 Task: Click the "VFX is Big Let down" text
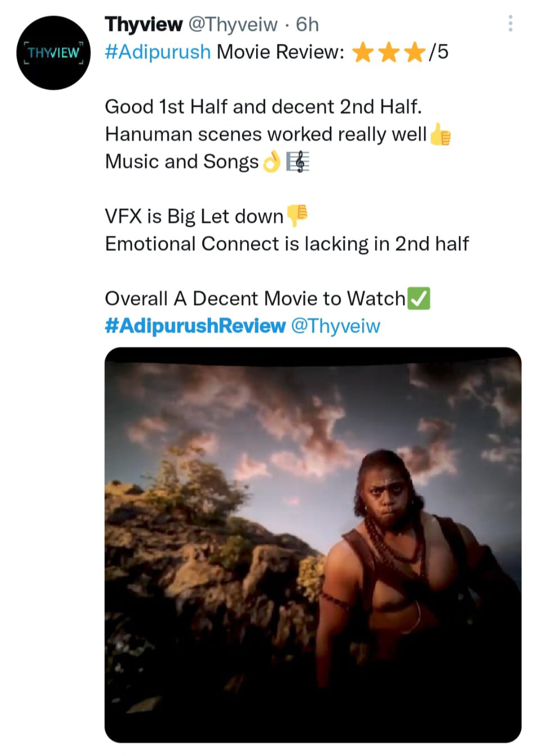point(194,216)
